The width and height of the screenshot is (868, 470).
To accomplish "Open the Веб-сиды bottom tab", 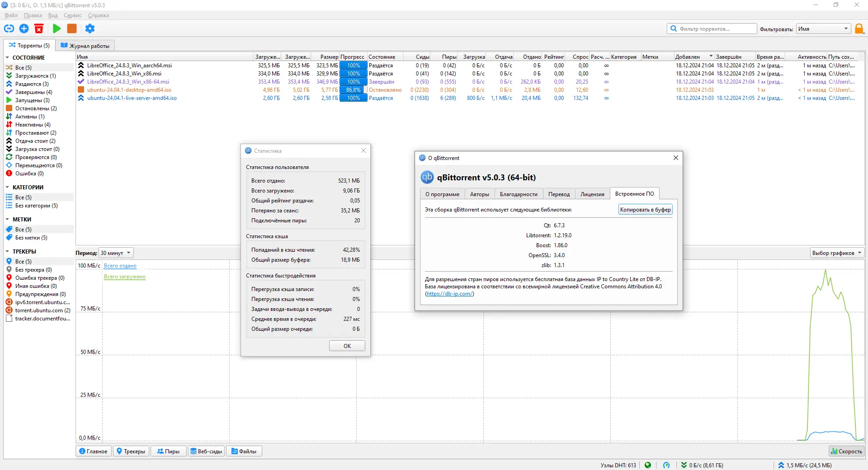I will pos(206,451).
